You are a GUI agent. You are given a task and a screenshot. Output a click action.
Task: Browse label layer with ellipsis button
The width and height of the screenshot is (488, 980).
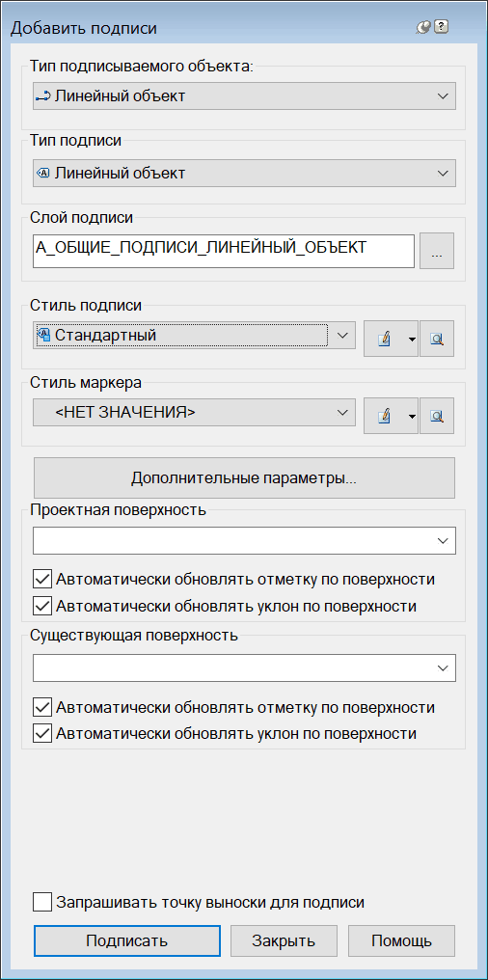(x=437, y=252)
